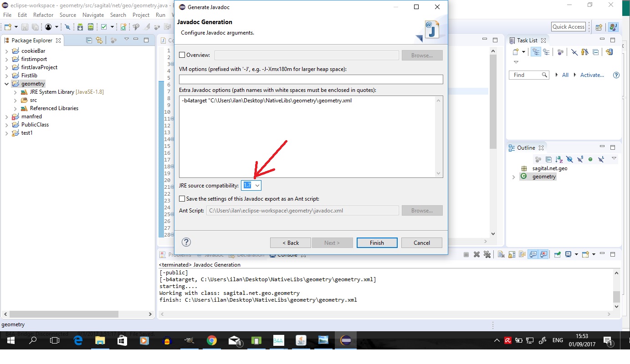The height and width of the screenshot is (364, 630).
Task: Click the skip all breakpoints icon
Action: click(68, 27)
